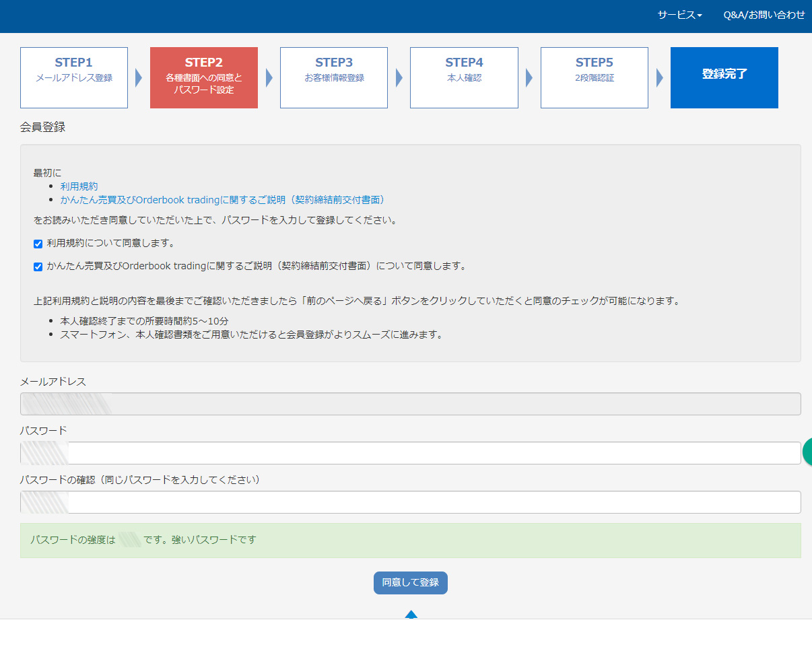Image resolution: width=812 pixels, height=657 pixels.
Task: Click the arrow before 登録完了 box
Action: 659,78
